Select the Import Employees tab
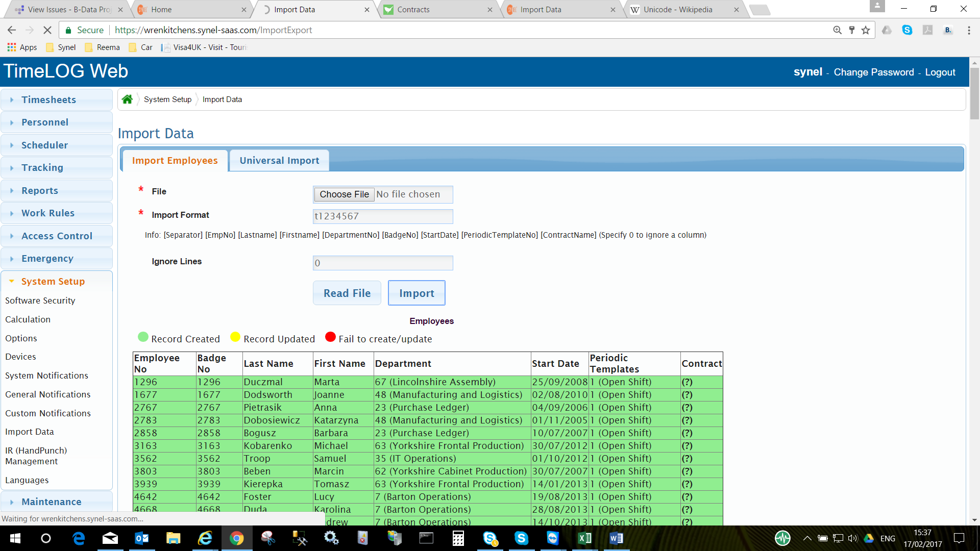Viewport: 980px width, 551px height. pos(175,161)
